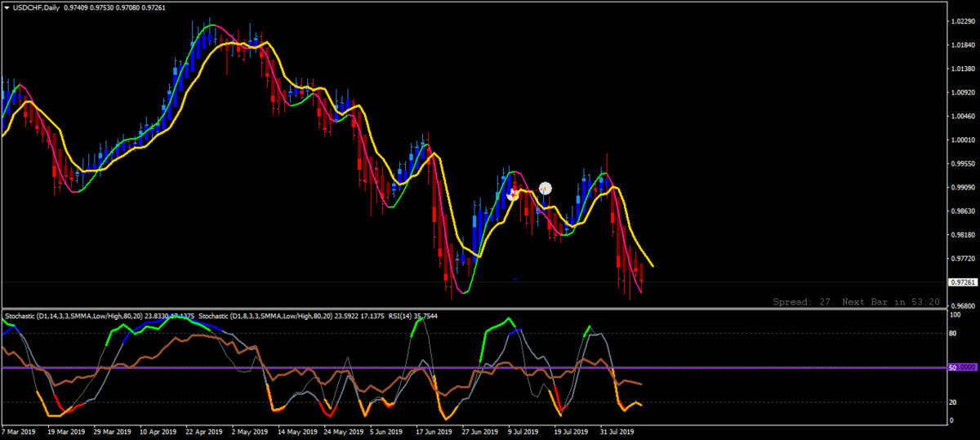Click the triangle beside USDCHF,Daily title
Viewport: 980px width, 440px height.
click(7, 7)
